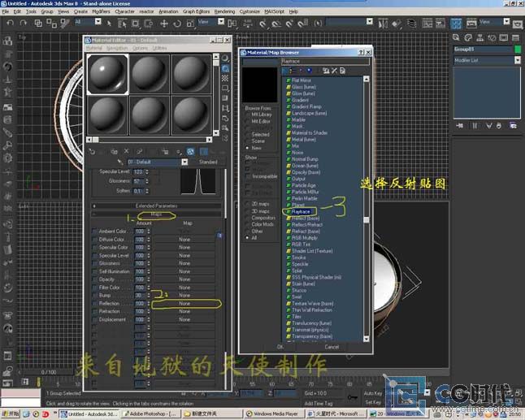
Task: Click the None button for Reflection map
Action: tap(184, 303)
